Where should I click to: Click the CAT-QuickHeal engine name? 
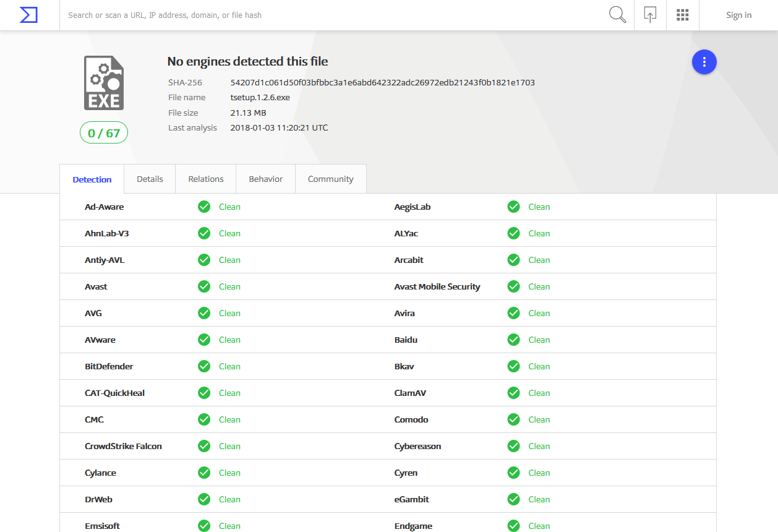pyautogui.click(x=115, y=393)
